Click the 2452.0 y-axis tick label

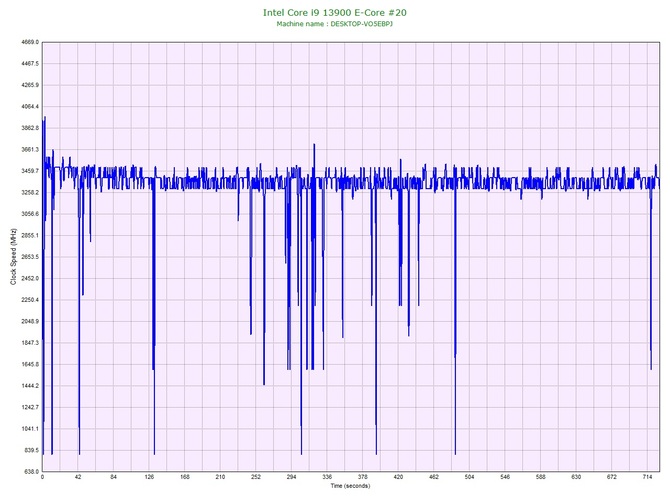click(x=30, y=278)
